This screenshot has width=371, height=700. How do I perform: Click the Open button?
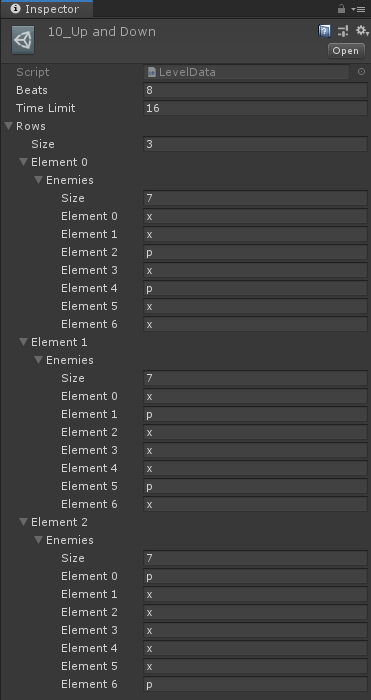(x=346, y=51)
